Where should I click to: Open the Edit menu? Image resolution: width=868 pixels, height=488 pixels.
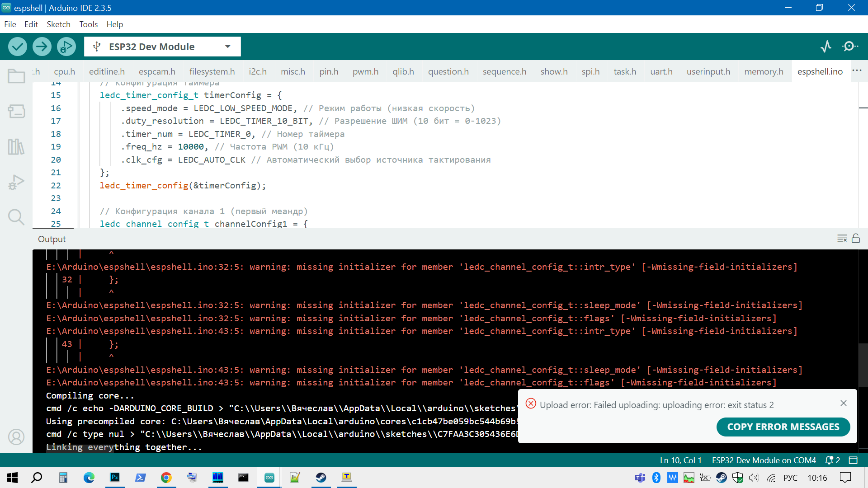(x=31, y=24)
